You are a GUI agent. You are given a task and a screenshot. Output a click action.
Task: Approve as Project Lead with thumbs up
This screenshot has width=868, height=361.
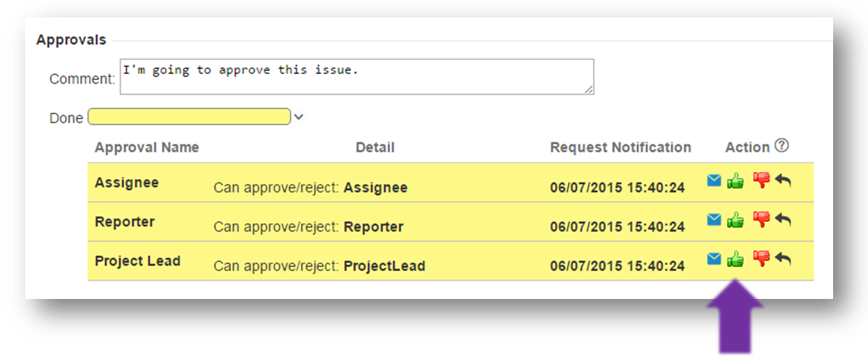tap(735, 260)
